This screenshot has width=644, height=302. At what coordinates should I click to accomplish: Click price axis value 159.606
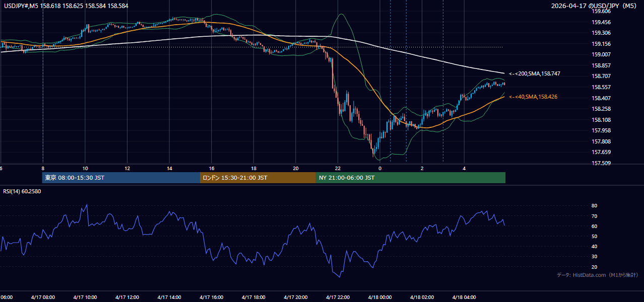click(601, 11)
